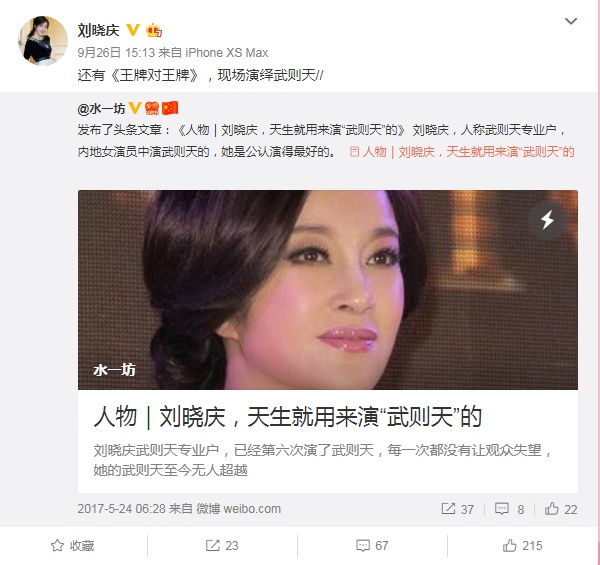Open the article title 人物｜刘晓庆
Viewport: 600px width, 565px height.
288,417
